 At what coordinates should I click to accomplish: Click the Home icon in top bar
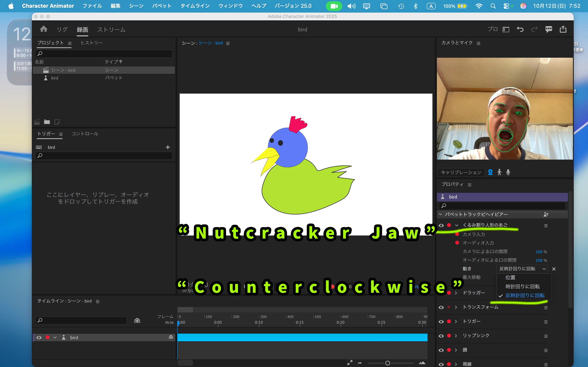point(44,29)
